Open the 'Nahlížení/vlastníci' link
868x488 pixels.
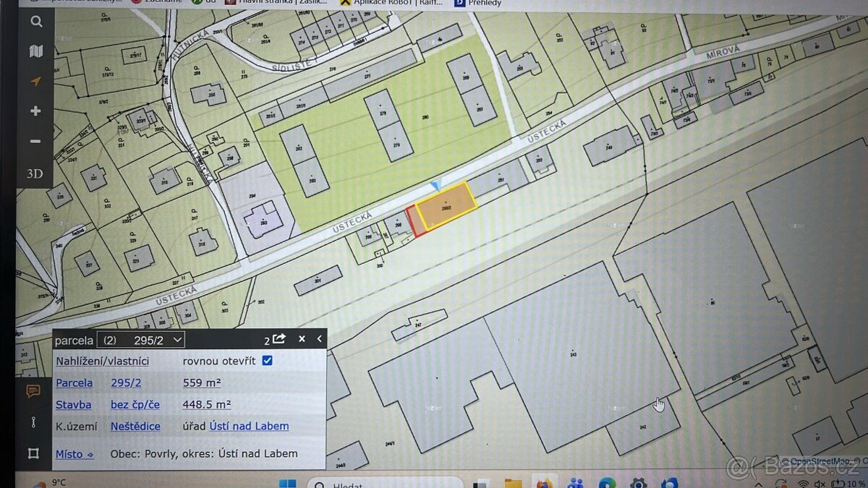point(102,361)
